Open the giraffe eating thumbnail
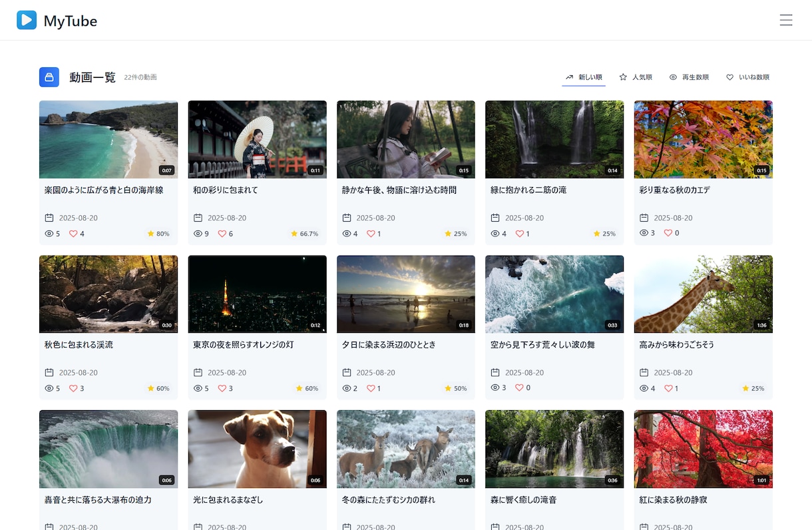The height and width of the screenshot is (530, 812). click(704, 294)
